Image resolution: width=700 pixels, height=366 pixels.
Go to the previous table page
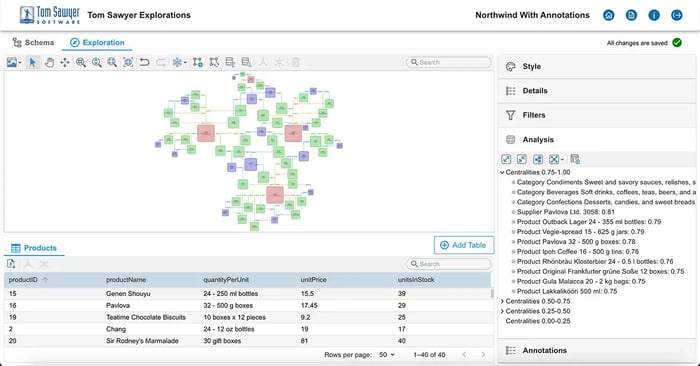click(x=464, y=355)
